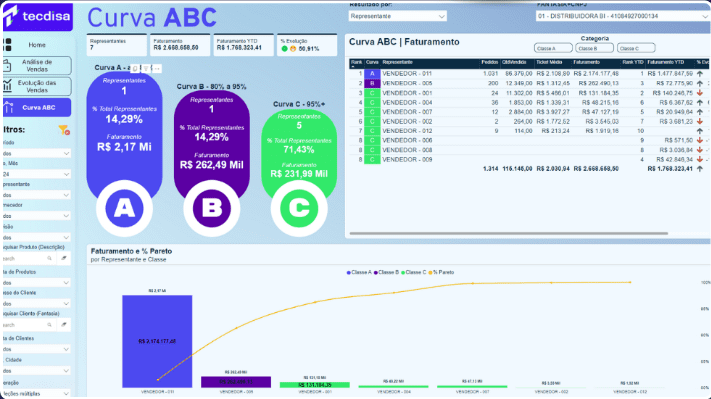Click the A curve badge for VENDEDOR - 011

372,73
